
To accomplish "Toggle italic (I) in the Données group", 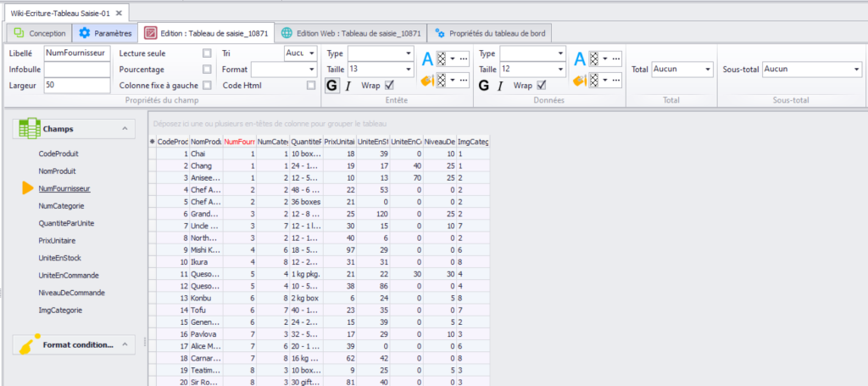I will 500,86.
